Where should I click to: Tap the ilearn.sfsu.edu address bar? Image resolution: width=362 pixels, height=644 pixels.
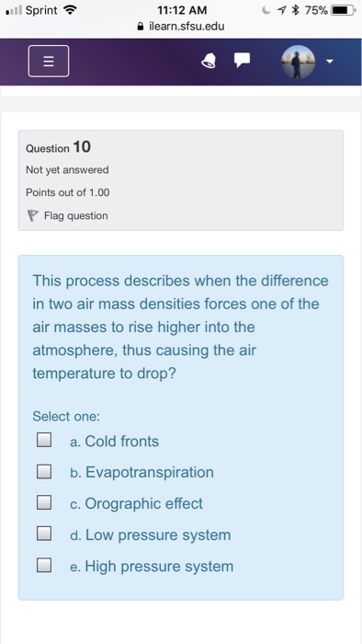181,27
